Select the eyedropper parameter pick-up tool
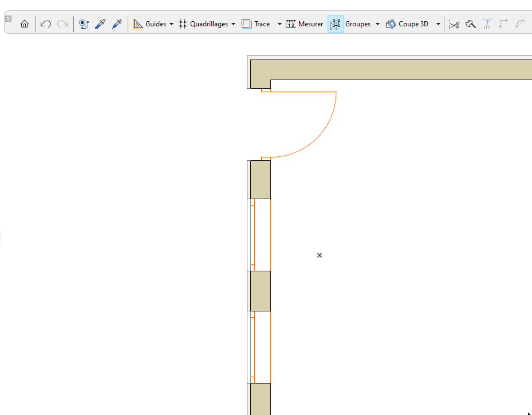 point(100,24)
